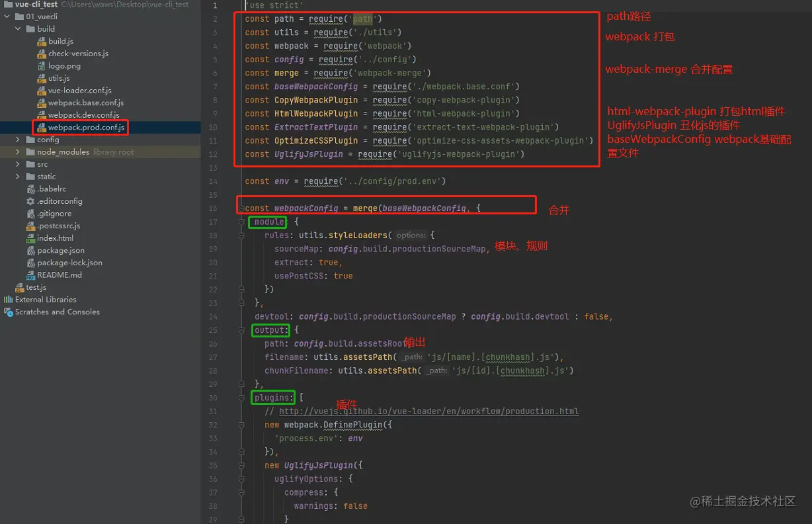The image size is (812, 524).
Task: Expand the static folder
Action: point(19,177)
